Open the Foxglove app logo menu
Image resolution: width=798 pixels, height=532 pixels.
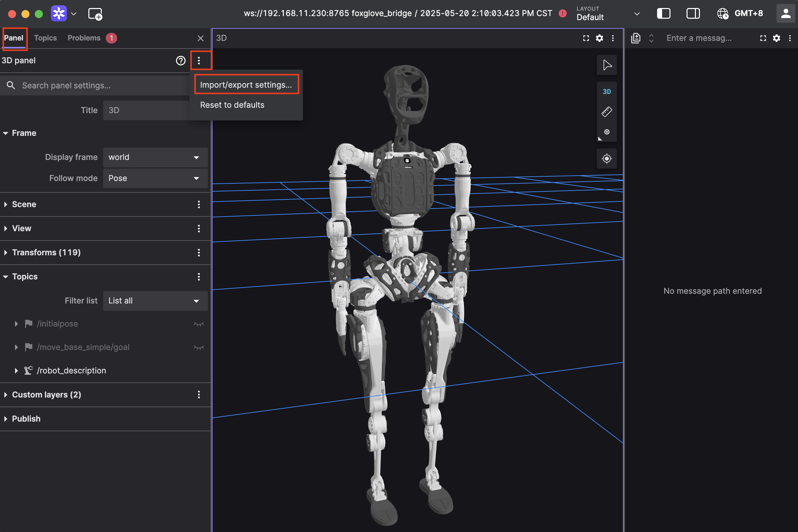[x=59, y=14]
